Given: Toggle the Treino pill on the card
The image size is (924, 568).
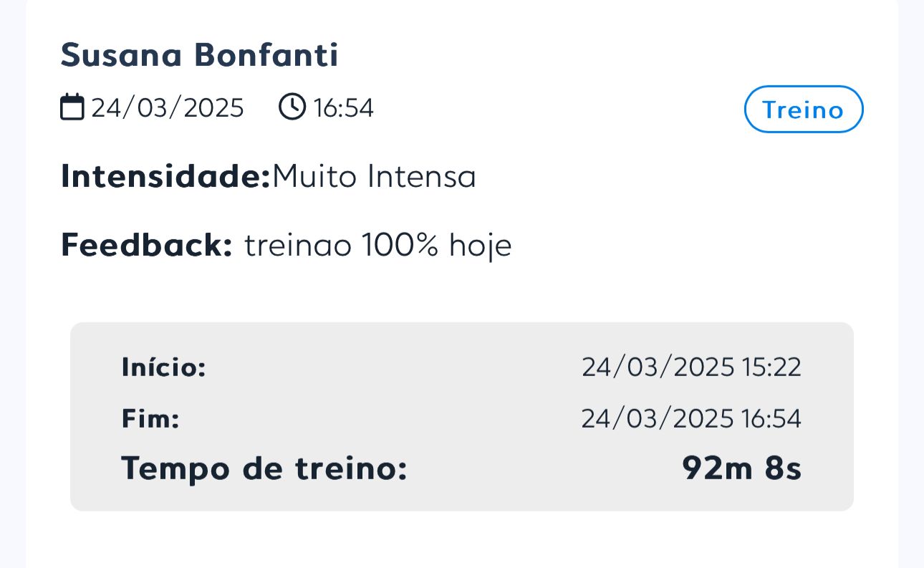Looking at the screenshot, I should (803, 109).
